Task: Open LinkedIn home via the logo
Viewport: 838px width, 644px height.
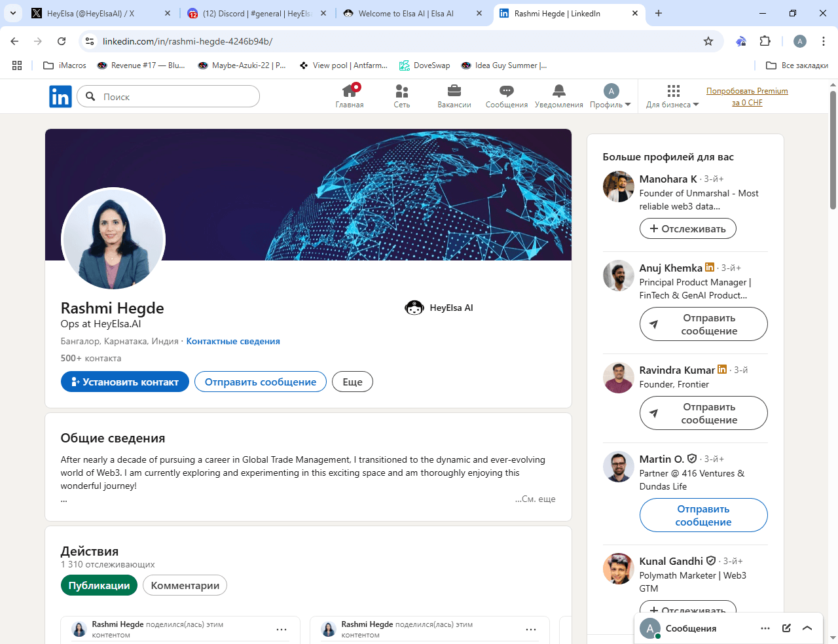Action: pyautogui.click(x=60, y=96)
